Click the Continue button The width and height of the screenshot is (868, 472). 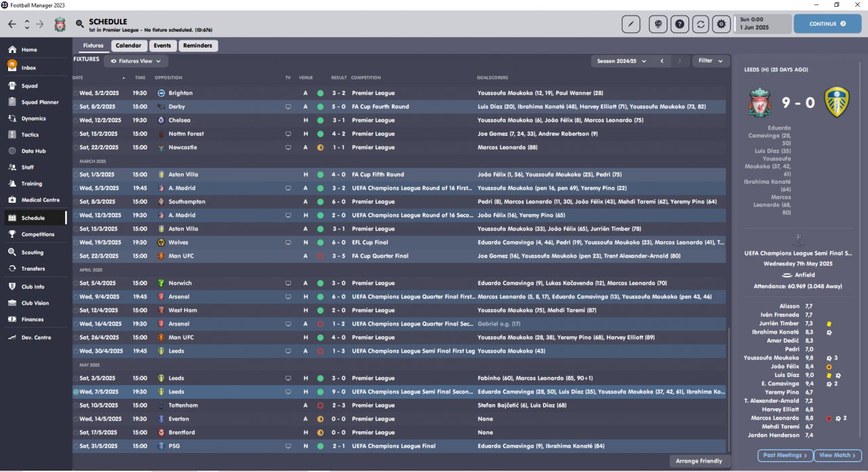[x=827, y=24]
